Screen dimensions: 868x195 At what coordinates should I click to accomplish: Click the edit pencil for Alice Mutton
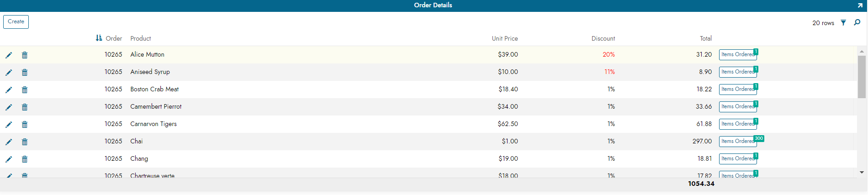point(9,55)
